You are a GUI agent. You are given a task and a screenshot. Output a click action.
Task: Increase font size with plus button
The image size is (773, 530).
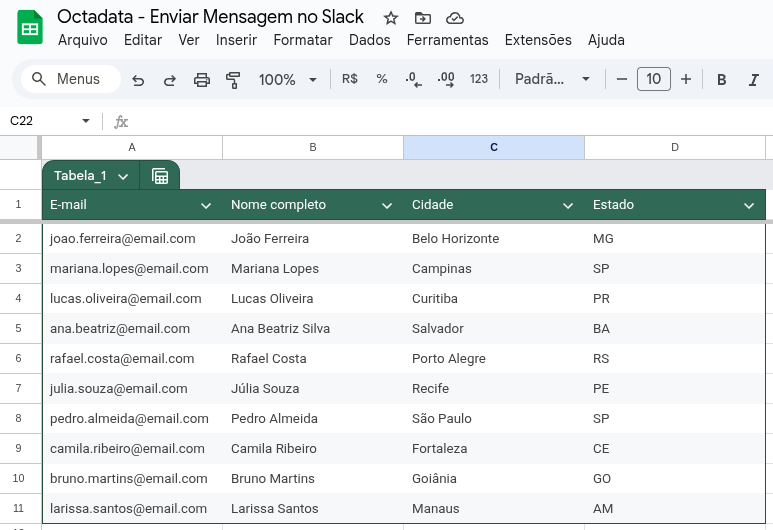(x=686, y=79)
